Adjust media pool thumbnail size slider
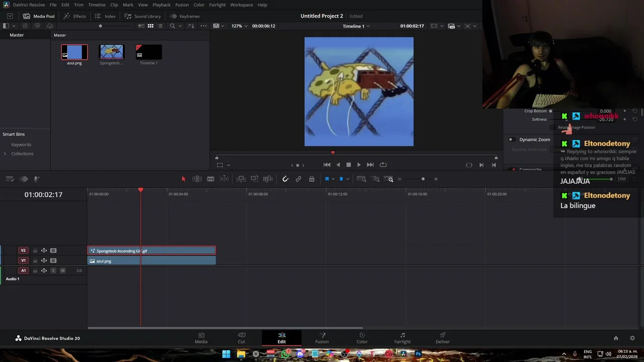The image size is (644, 362). tap(100, 26)
